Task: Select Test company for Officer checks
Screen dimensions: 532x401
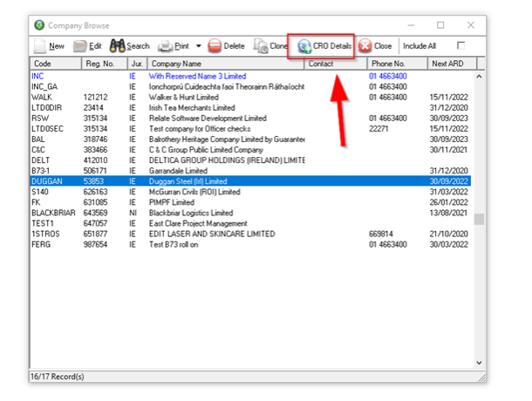Action: pyautogui.click(x=250, y=128)
